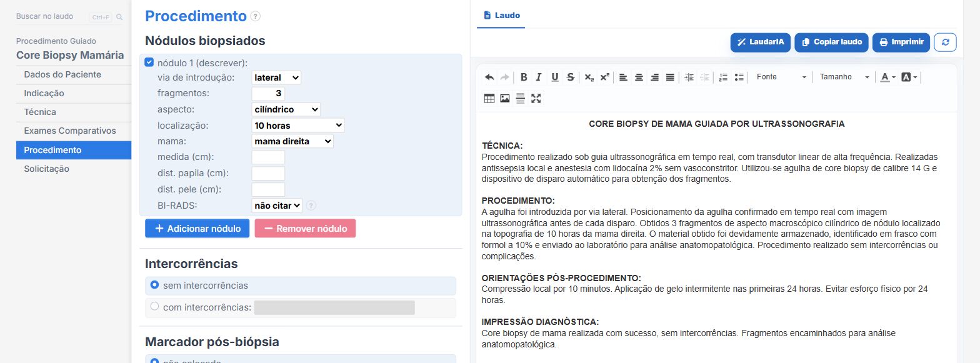The image size is (980, 363).
Task: Insert a table into the report
Action: click(489, 98)
